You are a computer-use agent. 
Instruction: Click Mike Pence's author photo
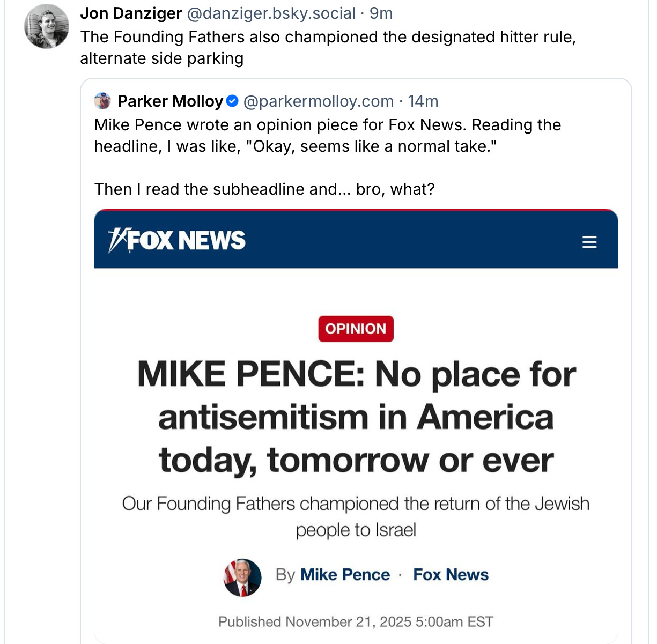(x=242, y=578)
